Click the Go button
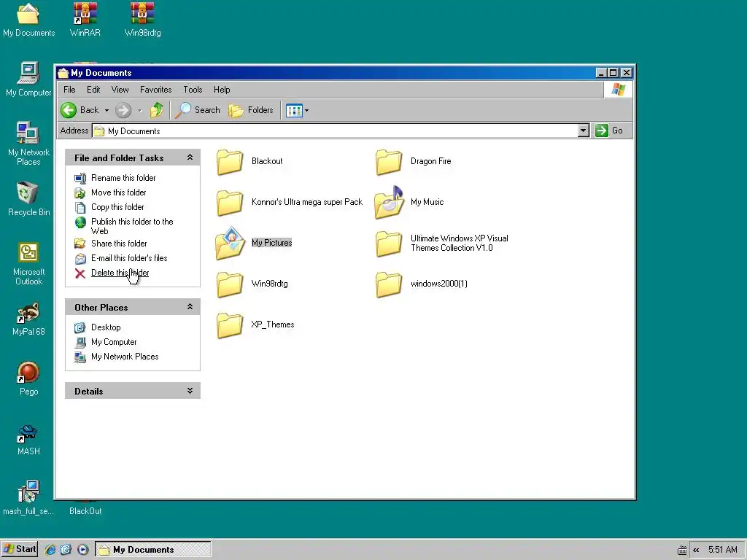Screen dimensions: 747x560 [610, 131]
